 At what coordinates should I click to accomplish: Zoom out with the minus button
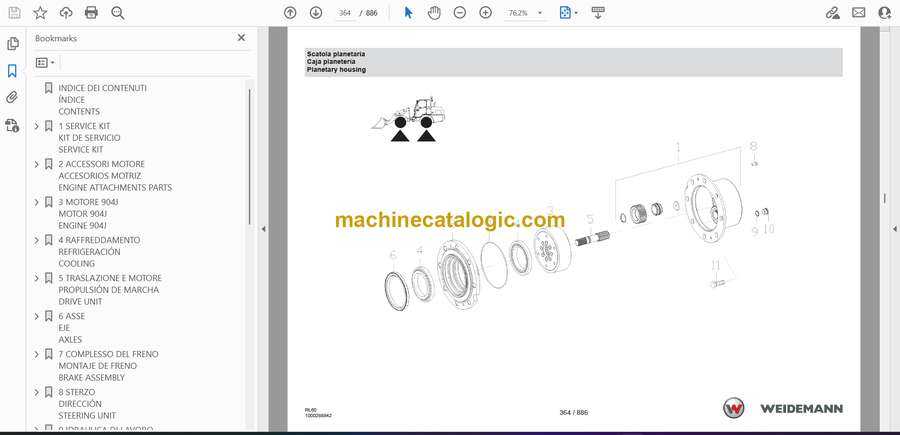tap(460, 13)
